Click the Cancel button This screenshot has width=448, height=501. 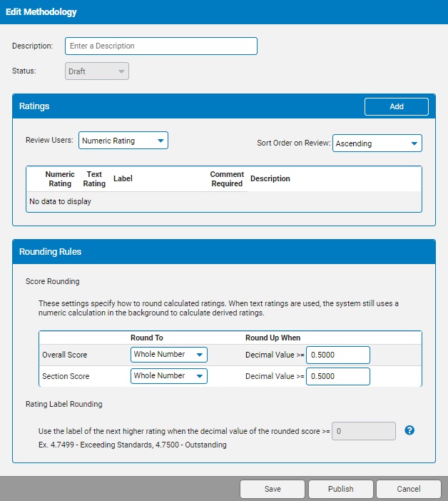pyautogui.click(x=409, y=489)
